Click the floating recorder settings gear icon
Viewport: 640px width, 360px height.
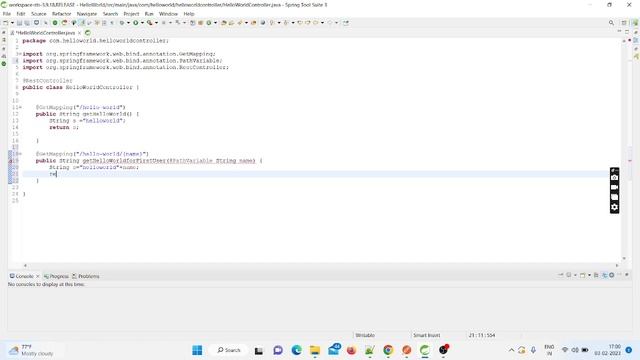[x=614, y=207]
